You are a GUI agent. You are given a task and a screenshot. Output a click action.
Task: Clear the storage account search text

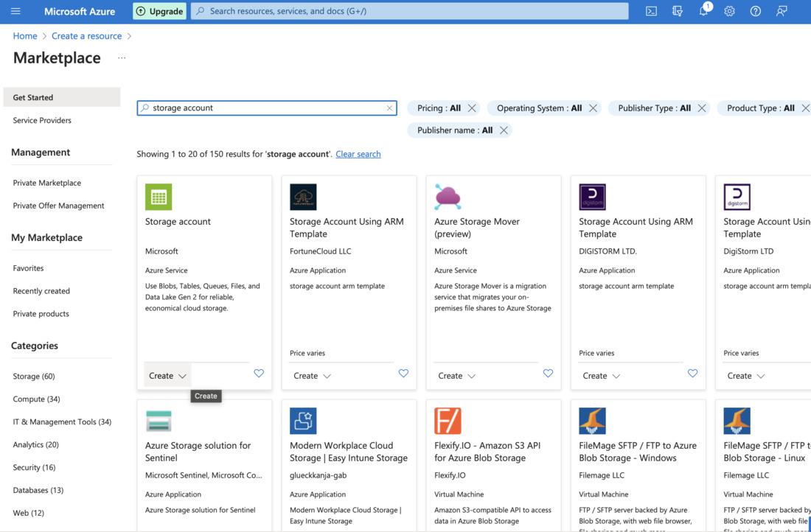point(389,108)
